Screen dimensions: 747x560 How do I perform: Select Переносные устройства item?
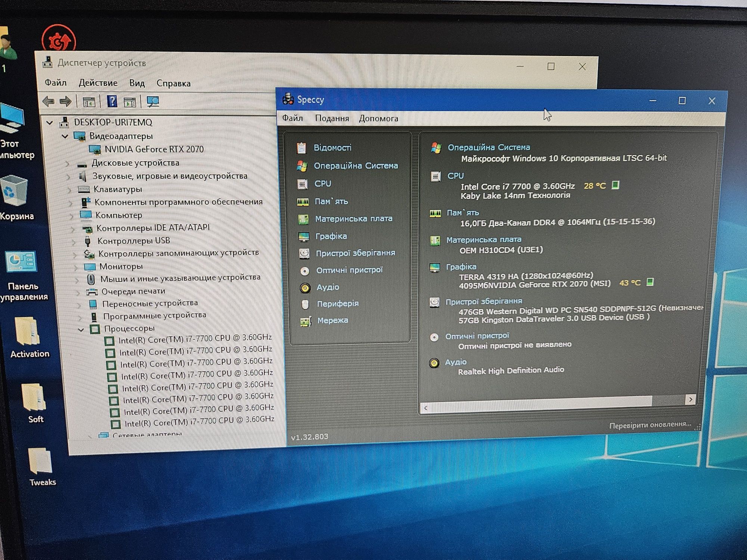(150, 304)
